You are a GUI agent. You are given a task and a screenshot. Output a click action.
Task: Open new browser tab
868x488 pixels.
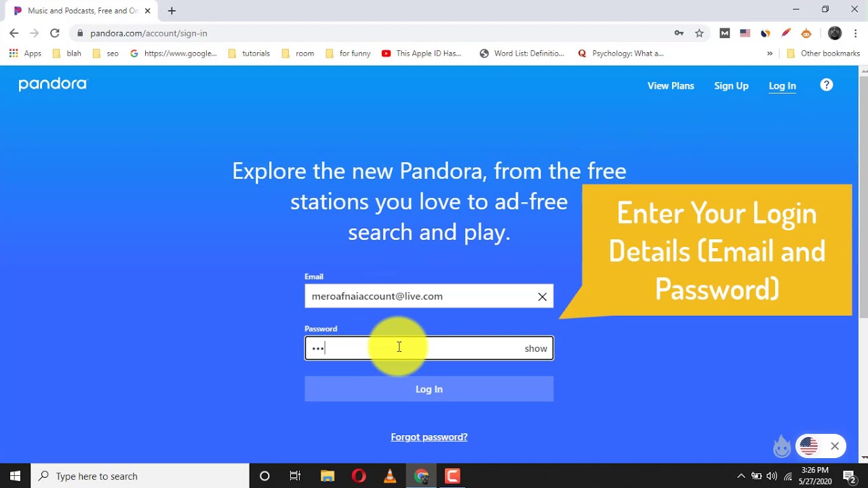click(172, 11)
